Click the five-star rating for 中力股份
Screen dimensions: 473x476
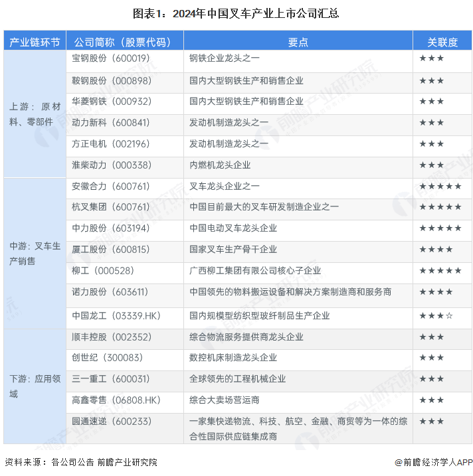440,228
